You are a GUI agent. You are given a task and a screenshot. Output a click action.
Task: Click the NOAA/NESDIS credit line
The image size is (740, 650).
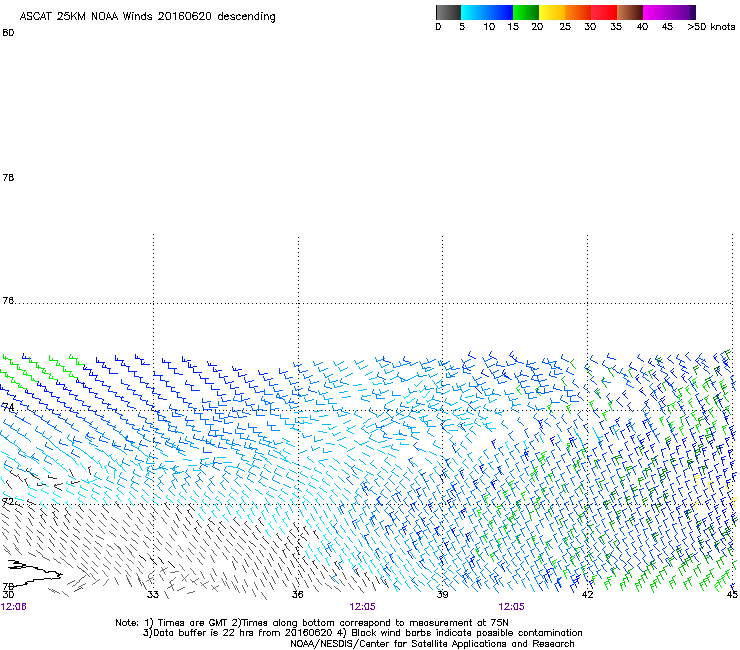pyautogui.click(x=432, y=644)
